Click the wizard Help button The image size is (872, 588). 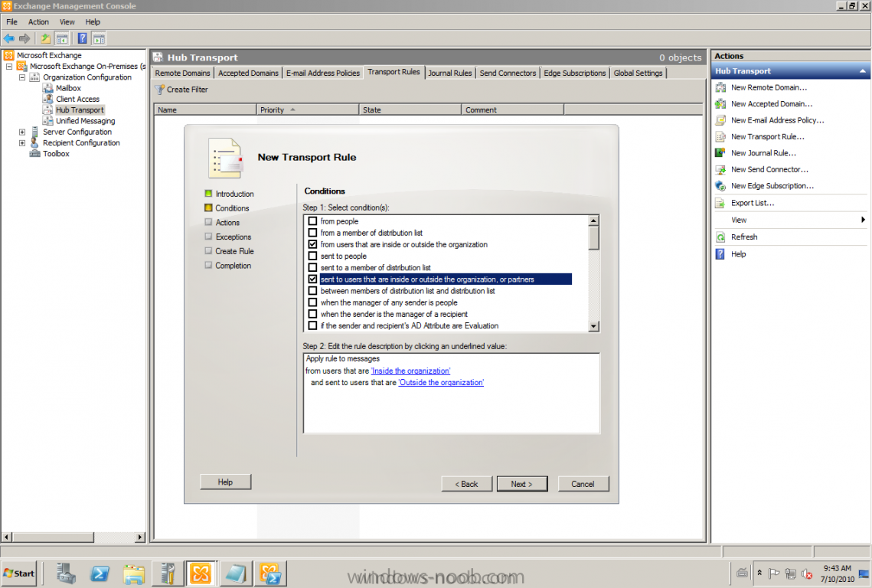(225, 482)
